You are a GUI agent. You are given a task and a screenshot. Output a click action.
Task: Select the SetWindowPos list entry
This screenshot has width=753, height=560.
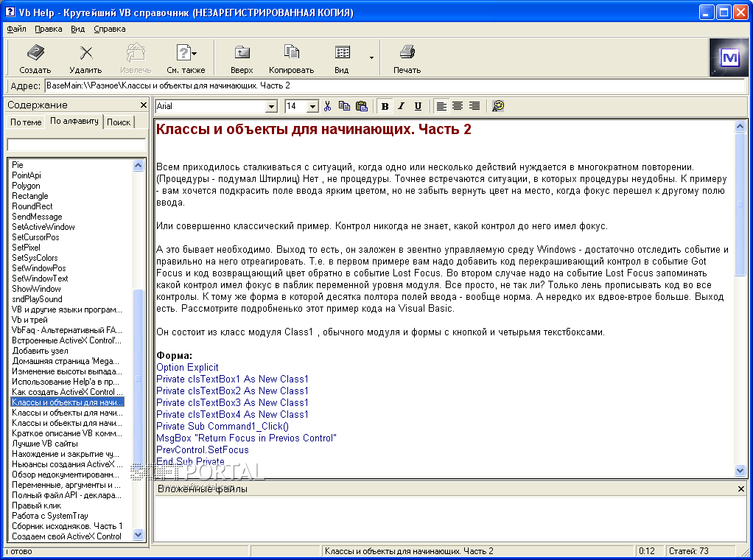pos(39,268)
